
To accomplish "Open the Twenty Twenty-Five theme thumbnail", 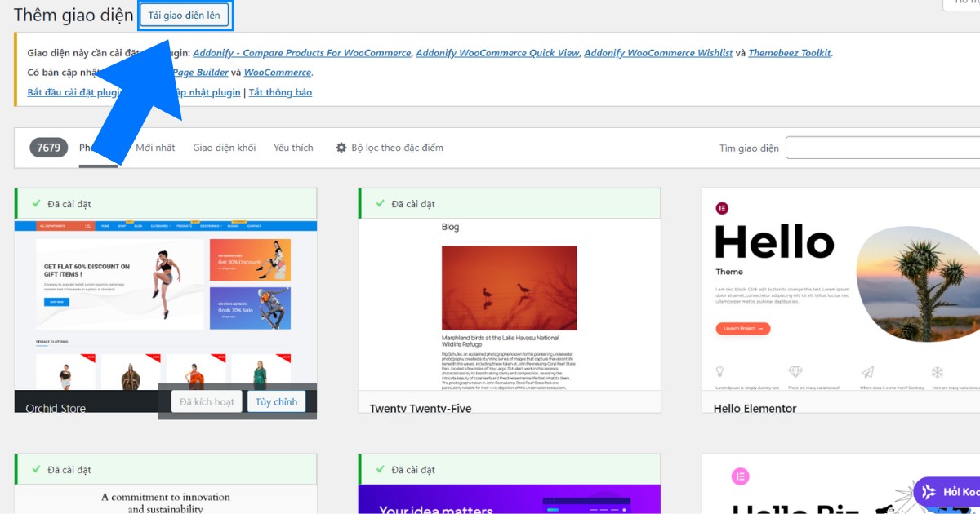I will click(509, 304).
